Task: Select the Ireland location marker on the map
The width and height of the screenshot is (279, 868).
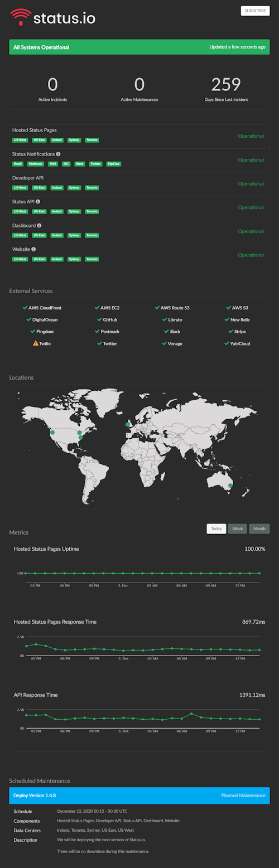Action: pyautogui.click(x=128, y=425)
